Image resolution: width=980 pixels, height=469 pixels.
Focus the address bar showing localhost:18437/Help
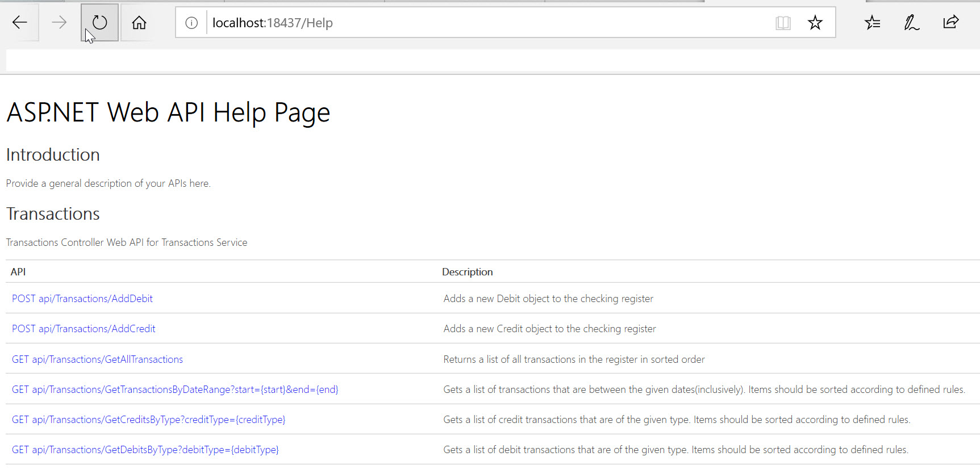(x=489, y=23)
